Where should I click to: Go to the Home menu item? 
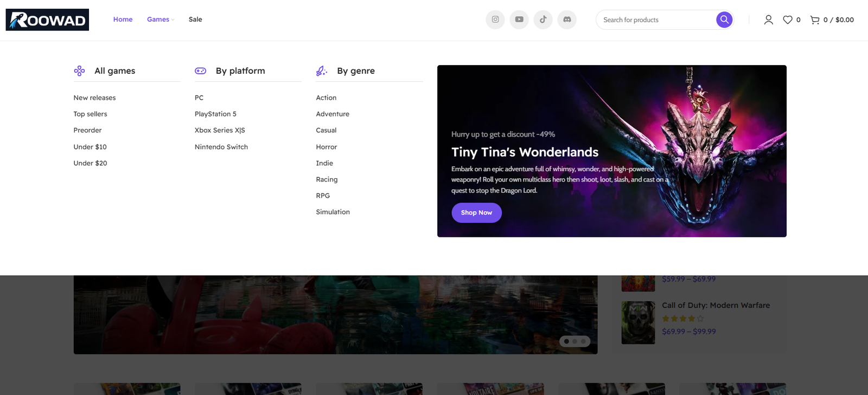[123, 20]
